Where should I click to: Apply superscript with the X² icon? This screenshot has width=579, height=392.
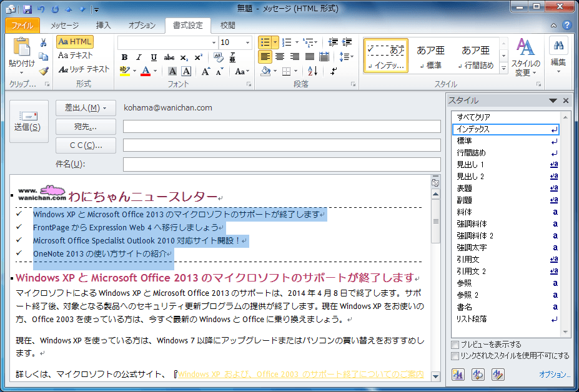pyautogui.click(x=199, y=57)
